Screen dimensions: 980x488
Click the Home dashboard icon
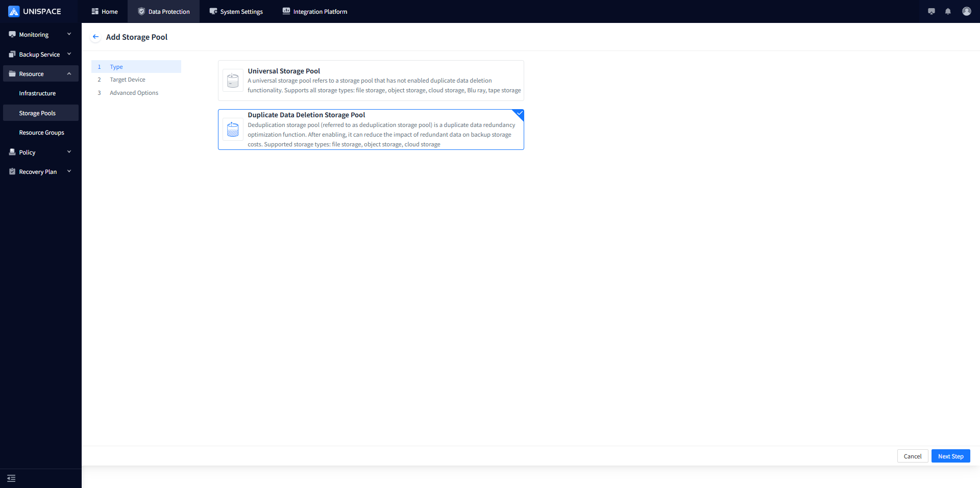click(95, 11)
